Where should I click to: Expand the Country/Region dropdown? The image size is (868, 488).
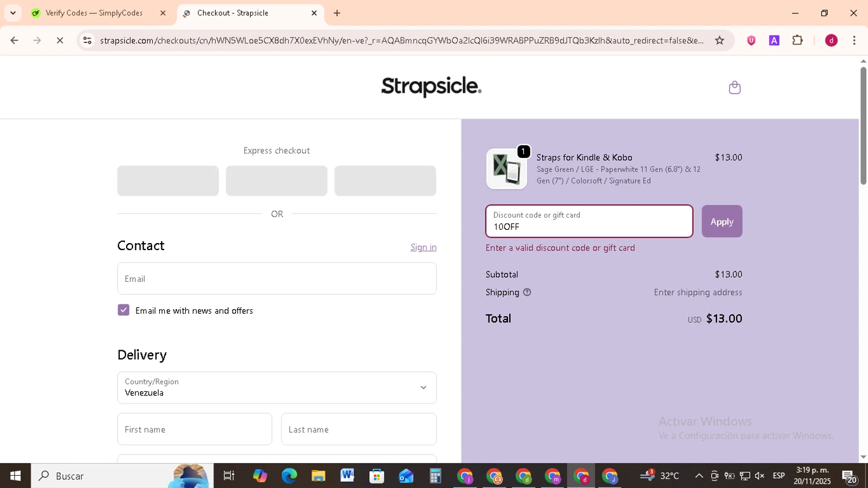pyautogui.click(x=277, y=387)
